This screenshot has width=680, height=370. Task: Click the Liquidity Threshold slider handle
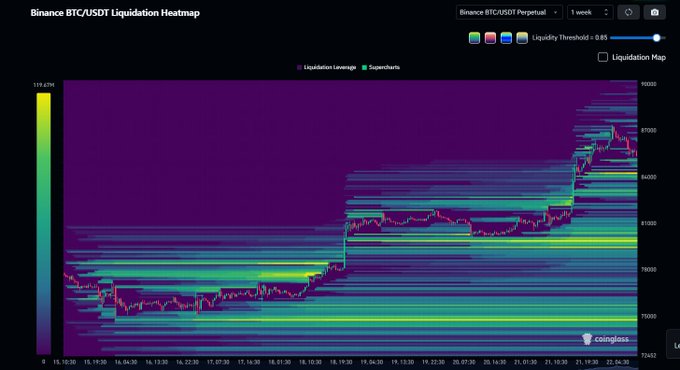pyautogui.click(x=657, y=38)
